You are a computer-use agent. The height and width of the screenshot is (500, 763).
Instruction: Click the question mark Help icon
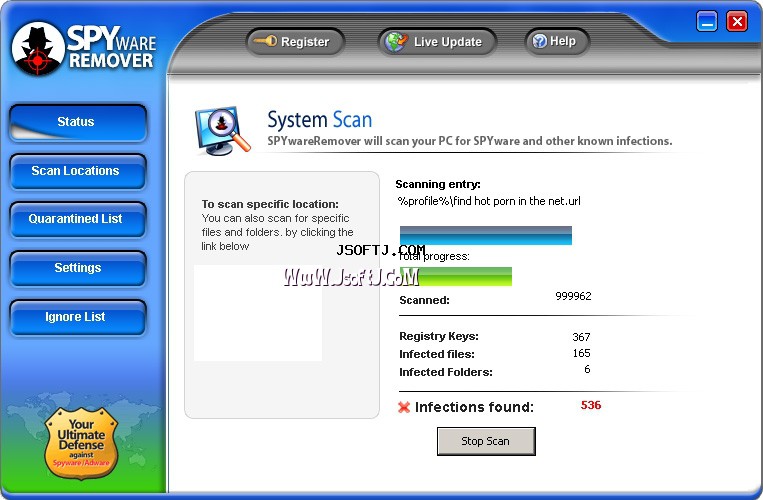[x=540, y=41]
